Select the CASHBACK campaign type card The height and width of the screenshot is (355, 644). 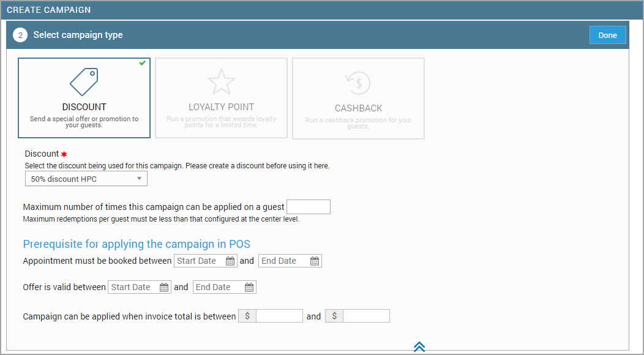(358, 98)
